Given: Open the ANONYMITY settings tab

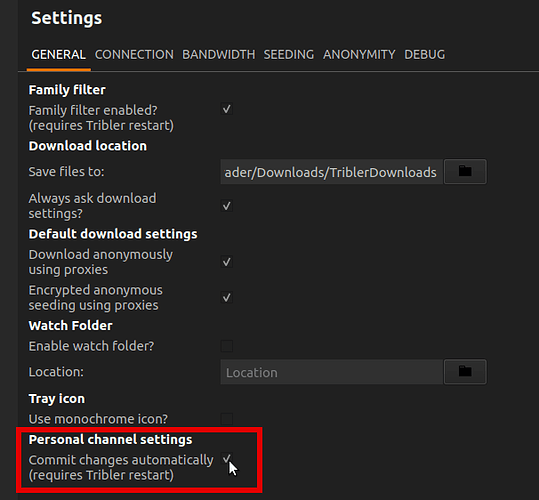Looking at the screenshot, I should [359, 55].
